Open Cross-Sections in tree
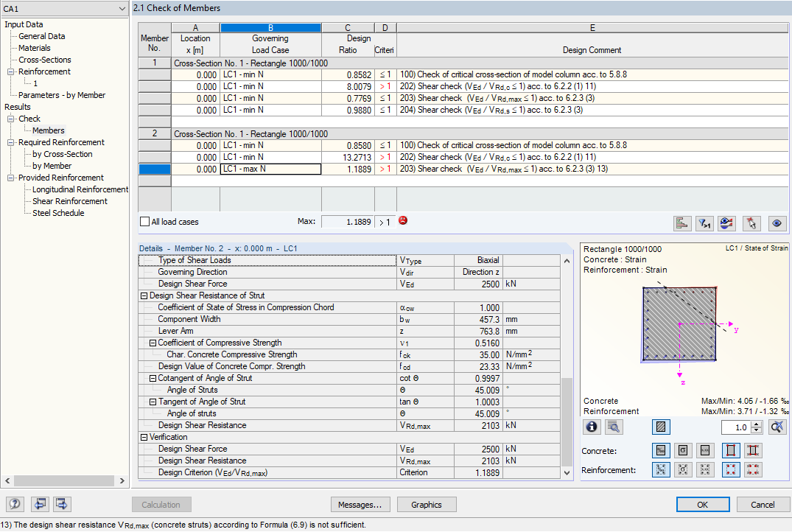The image size is (792, 532). [44, 60]
